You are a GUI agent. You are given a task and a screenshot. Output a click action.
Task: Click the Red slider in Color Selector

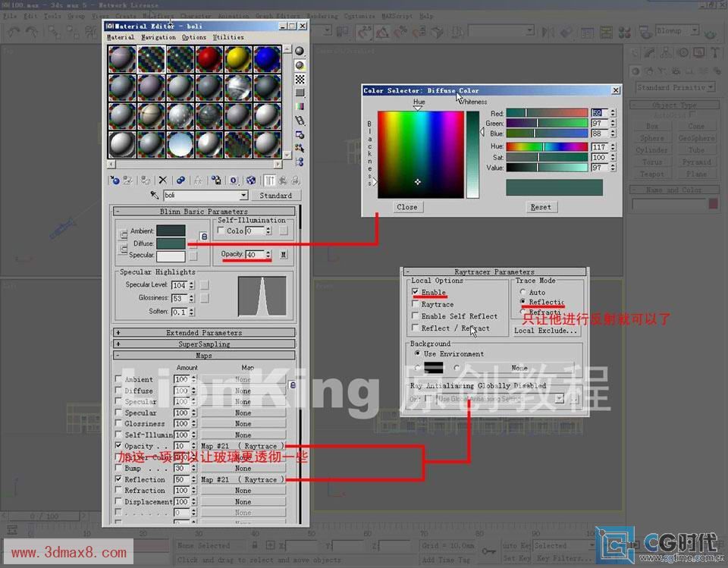coord(547,113)
